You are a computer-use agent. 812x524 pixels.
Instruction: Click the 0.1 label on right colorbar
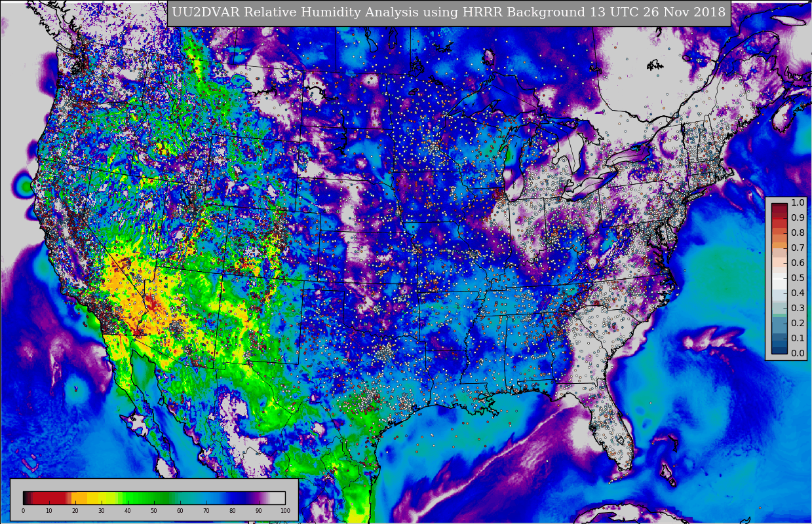[x=798, y=338]
